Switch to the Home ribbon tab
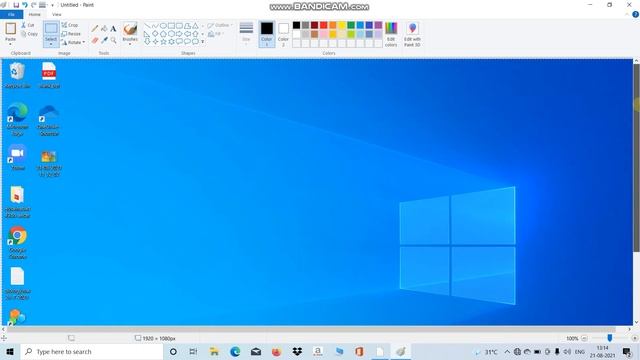Image resolution: width=640 pixels, height=360 pixels. point(35,14)
